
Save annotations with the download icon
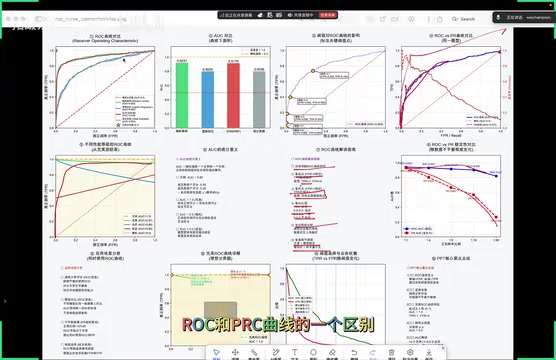coord(429,353)
